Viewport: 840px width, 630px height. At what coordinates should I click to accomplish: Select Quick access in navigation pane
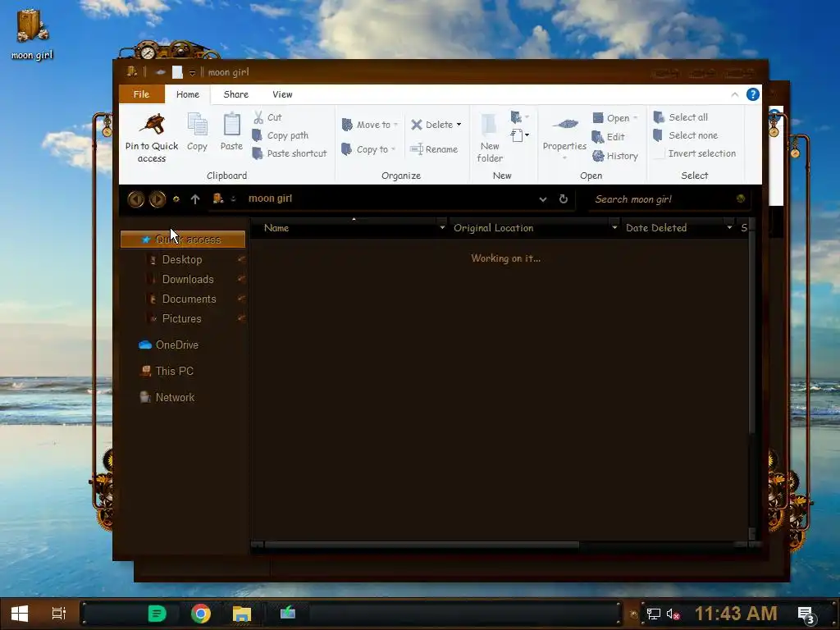(x=183, y=240)
